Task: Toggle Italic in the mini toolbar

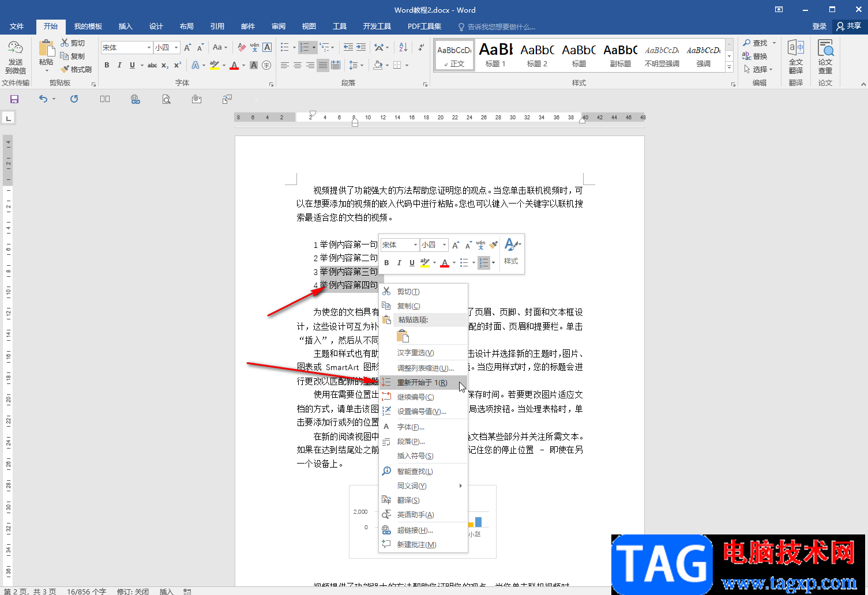Action: pyautogui.click(x=399, y=263)
